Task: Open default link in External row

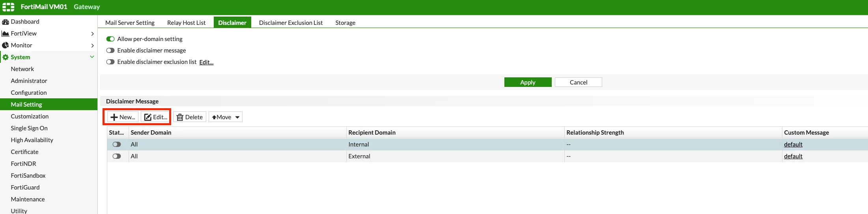Action: coord(793,156)
